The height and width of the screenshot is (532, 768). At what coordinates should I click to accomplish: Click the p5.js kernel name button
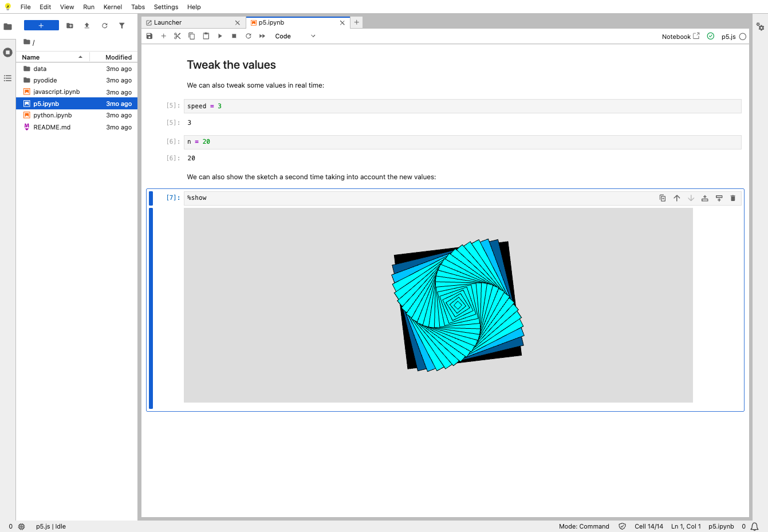pos(728,37)
